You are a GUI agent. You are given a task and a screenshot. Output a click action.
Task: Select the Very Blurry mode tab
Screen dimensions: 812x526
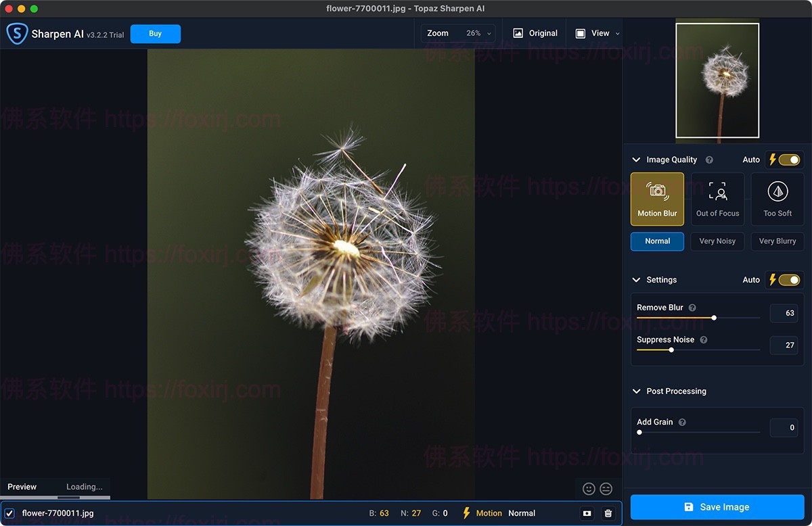point(777,241)
